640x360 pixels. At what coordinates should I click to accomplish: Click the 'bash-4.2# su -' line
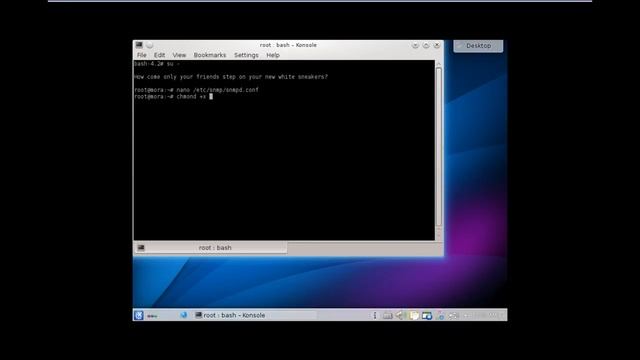[x=157, y=64]
